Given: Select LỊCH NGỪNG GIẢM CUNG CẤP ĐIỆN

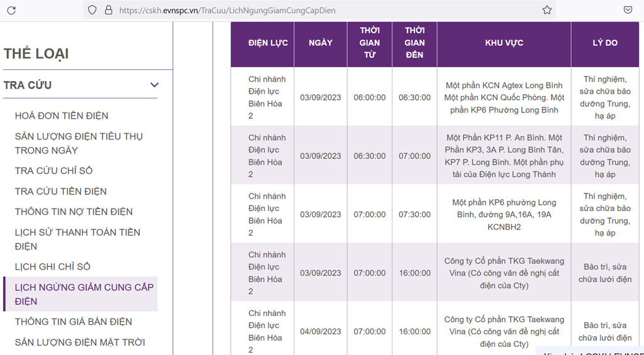Looking at the screenshot, I should tap(84, 294).
